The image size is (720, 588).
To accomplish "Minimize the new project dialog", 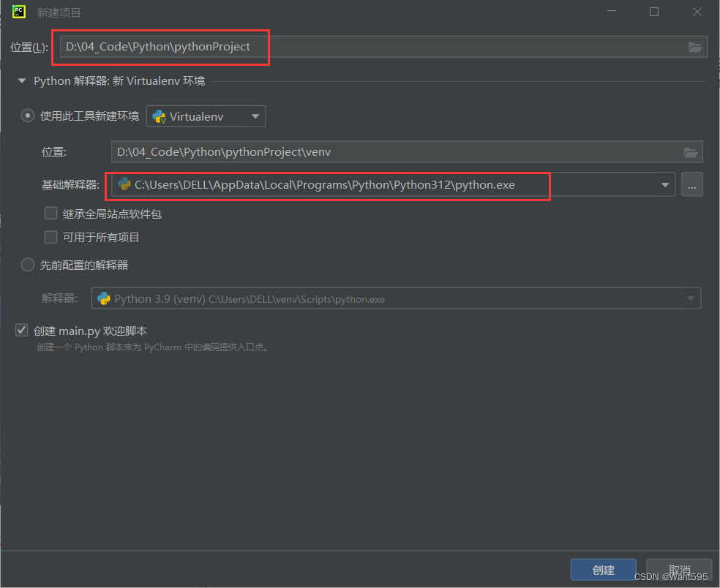I will point(612,12).
